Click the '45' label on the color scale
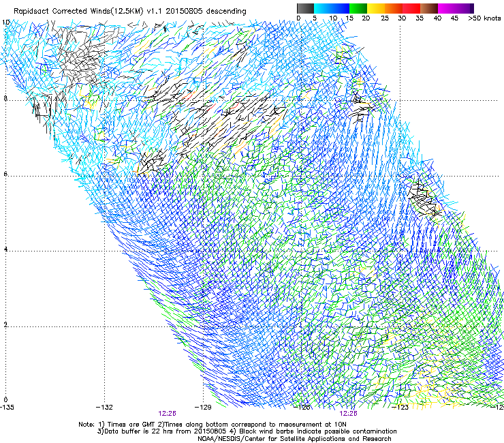This screenshot has height=443, width=504. tap(454, 18)
